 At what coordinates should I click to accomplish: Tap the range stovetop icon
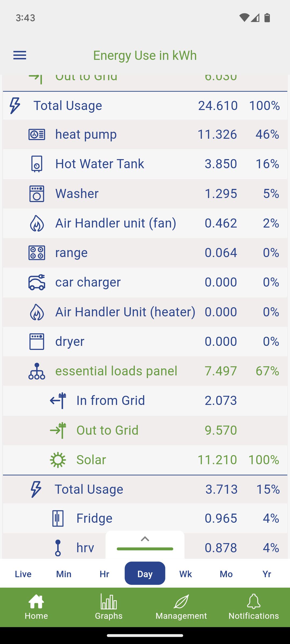point(37,253)
